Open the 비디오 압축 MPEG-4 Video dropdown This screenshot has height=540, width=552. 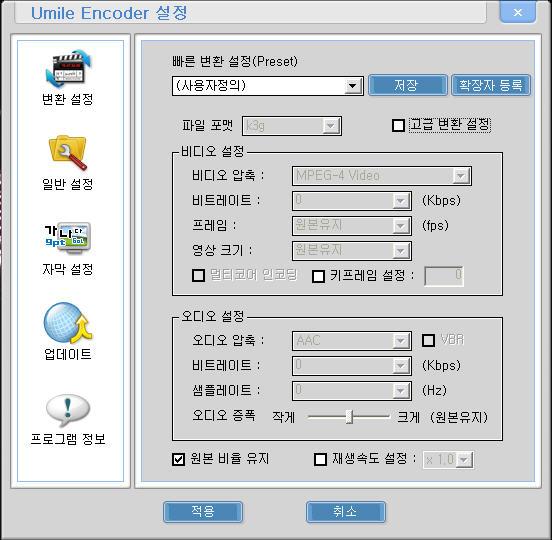point(382,176)
